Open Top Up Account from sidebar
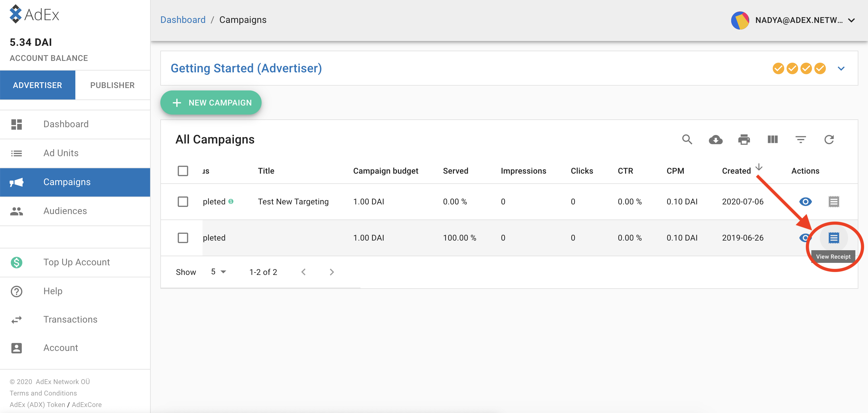The width and height of the screenshot is (868, 413). point(75,262)
